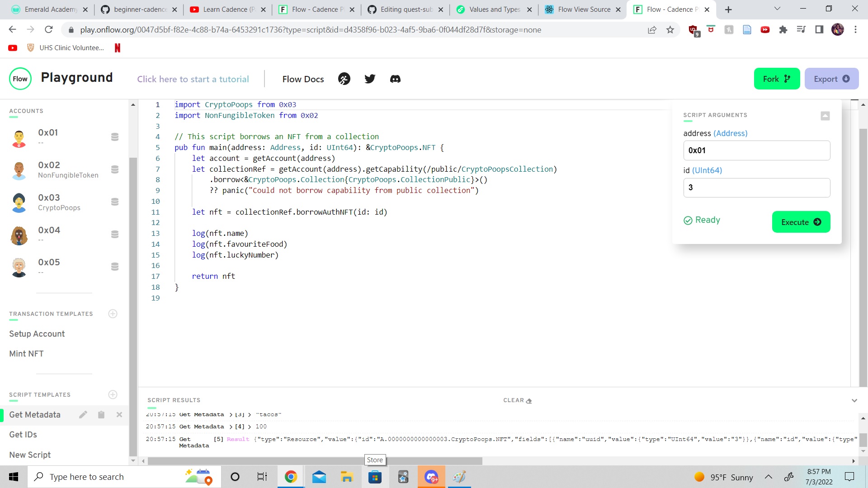Add a new script template via plus icon
The image size is (868, 488).
[x=113, y=394]
